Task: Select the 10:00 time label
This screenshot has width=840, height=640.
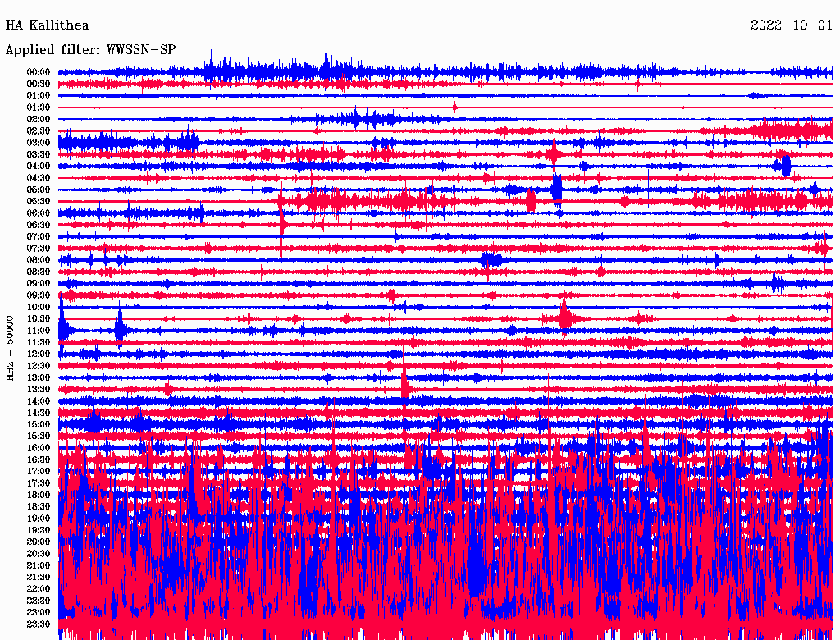Action: point(39,307)
